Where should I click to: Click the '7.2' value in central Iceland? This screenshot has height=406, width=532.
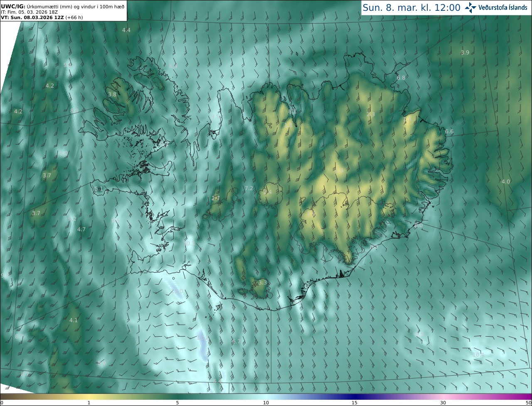tap(249, 188)
